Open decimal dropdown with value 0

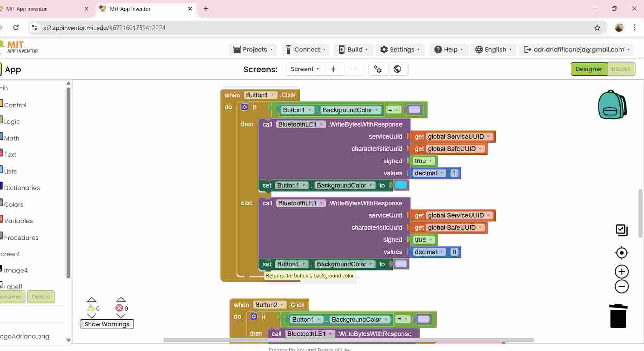click(429, 252)
